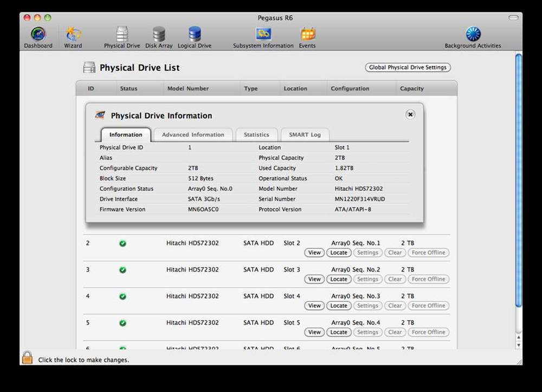542x392 pixels.
Task: Locate the drive in Slot 4
Action: click(x=339, y=306)
